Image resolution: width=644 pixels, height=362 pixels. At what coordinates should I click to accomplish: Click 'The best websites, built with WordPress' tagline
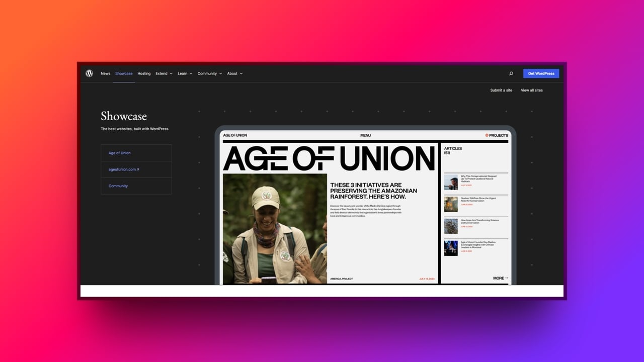tap(135, 129)
